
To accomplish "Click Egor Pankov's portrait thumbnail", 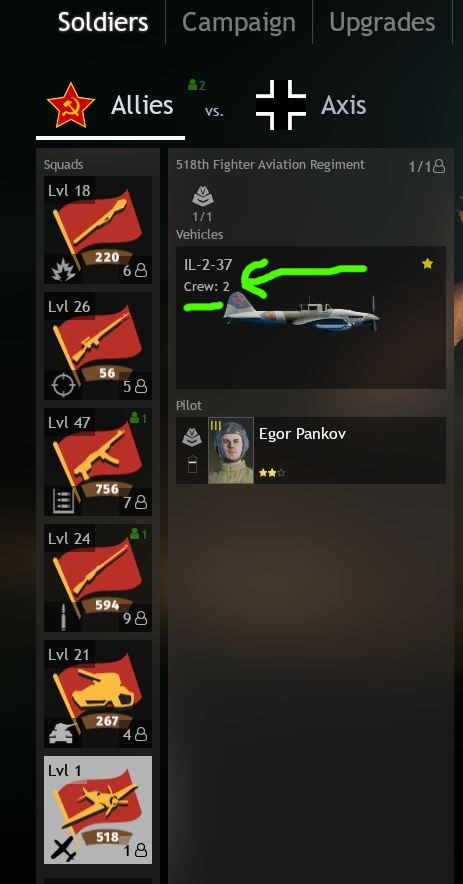I will click(231, 450).
